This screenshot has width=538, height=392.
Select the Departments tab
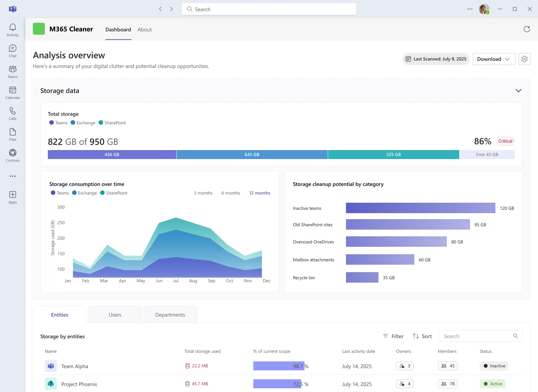[x=170, y=315]
